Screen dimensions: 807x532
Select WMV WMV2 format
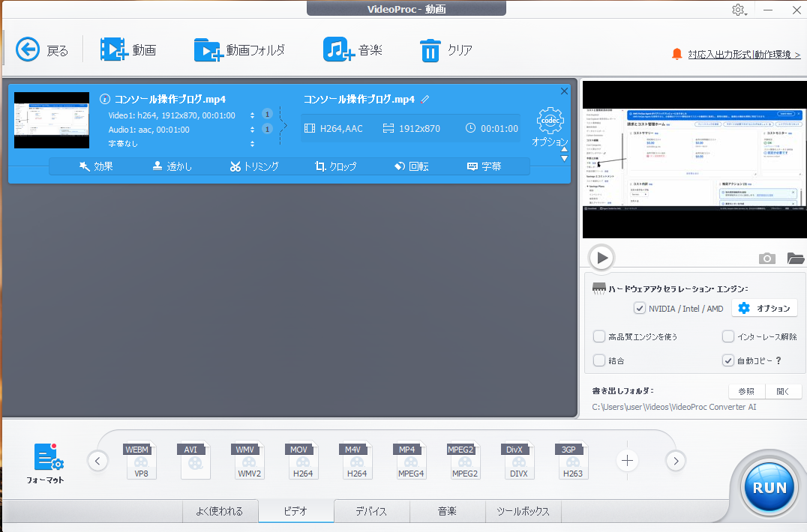tap(249, 461)
